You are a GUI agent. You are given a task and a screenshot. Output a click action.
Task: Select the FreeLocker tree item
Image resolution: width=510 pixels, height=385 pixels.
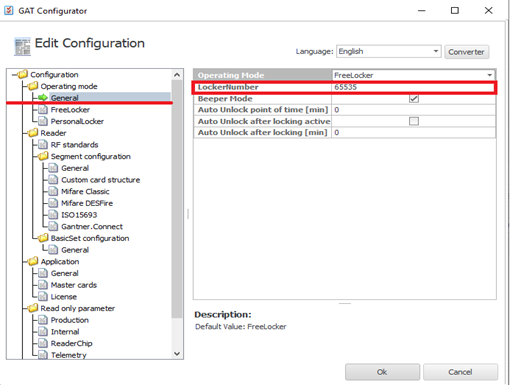[x=70, y=110]
